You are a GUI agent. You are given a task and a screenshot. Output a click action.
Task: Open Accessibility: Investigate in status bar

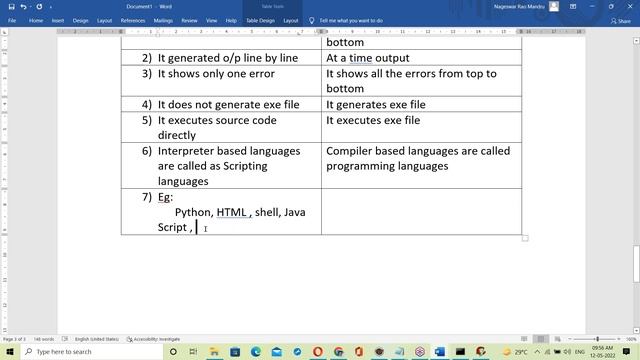coord(153,339)
